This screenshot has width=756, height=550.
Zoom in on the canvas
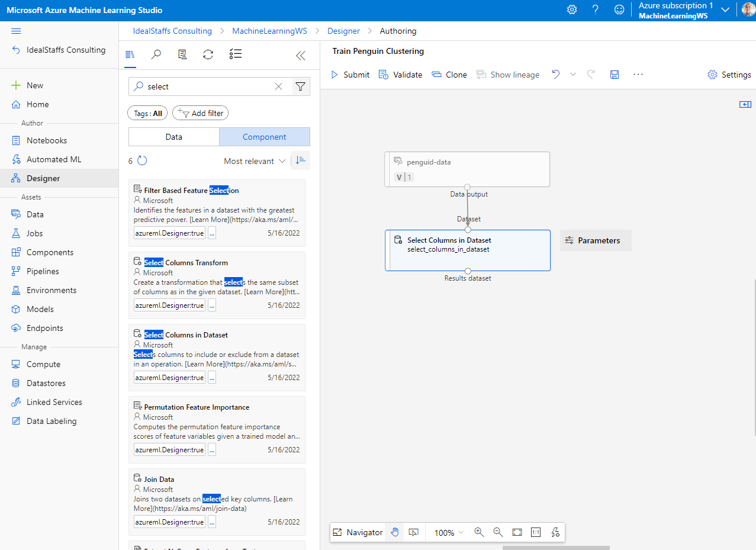click(x=479, y=532)
